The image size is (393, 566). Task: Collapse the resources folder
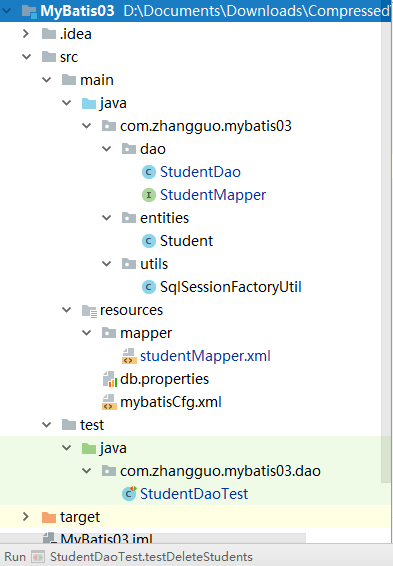pos(66,310)
